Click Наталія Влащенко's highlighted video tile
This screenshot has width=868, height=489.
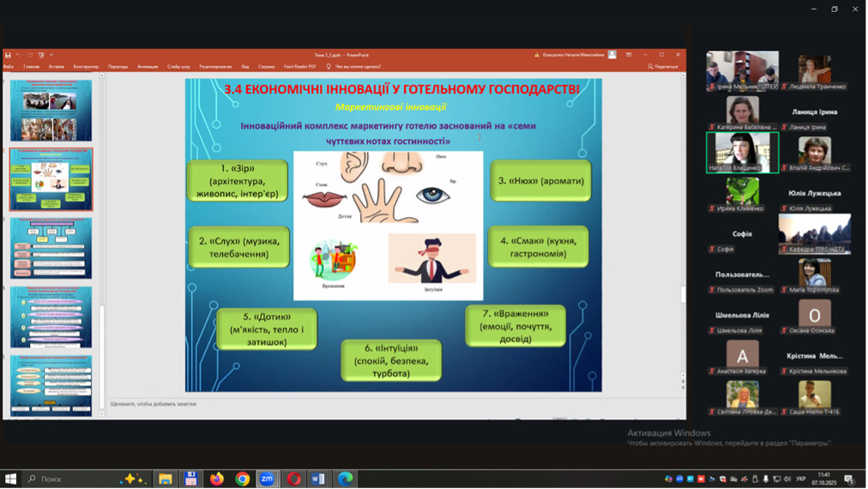pyautogui.click(x=742, y=150)
